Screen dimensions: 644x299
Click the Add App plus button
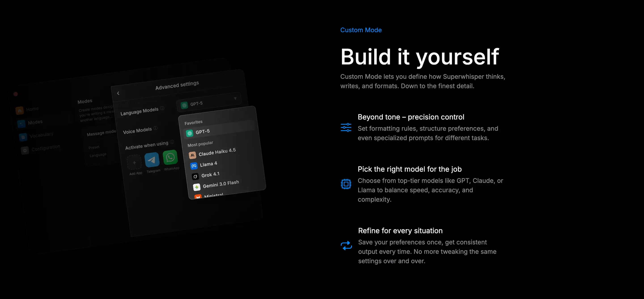click(134, 163)
